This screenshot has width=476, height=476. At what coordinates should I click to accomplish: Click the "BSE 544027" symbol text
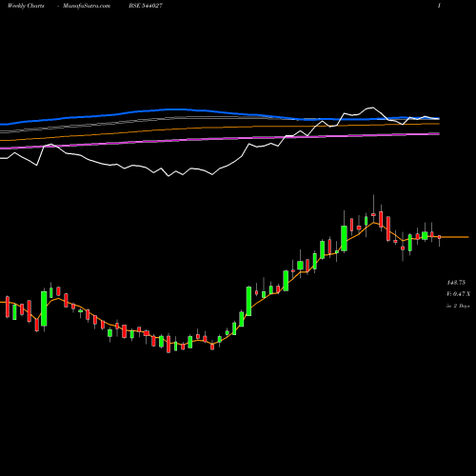click(146, 6)
